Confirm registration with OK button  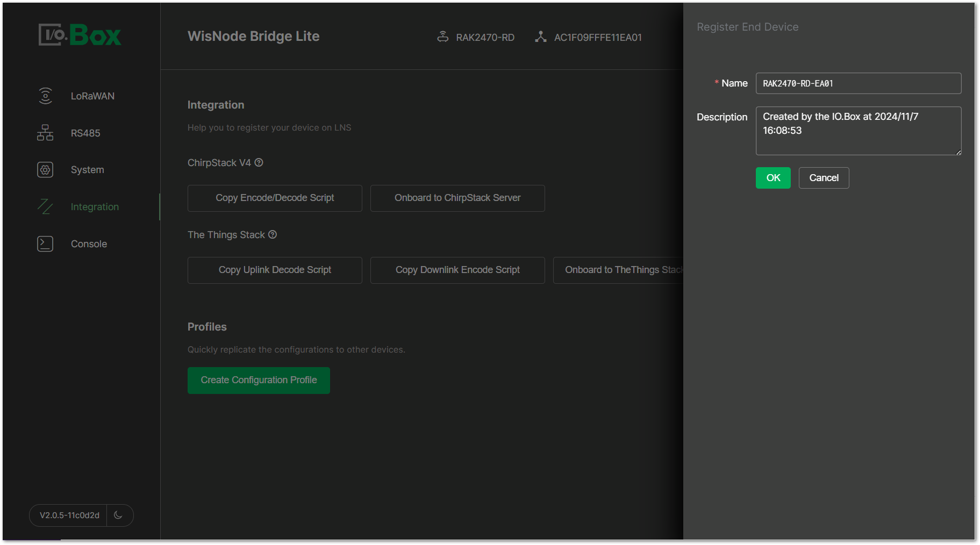[773, 178]
